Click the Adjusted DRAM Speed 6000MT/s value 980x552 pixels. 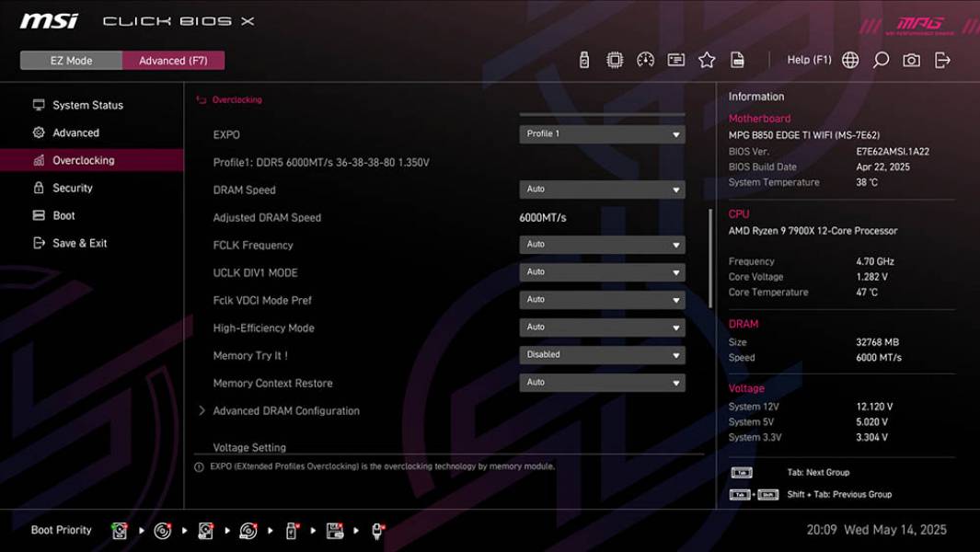pyautogui.click(x=543, y=217)
